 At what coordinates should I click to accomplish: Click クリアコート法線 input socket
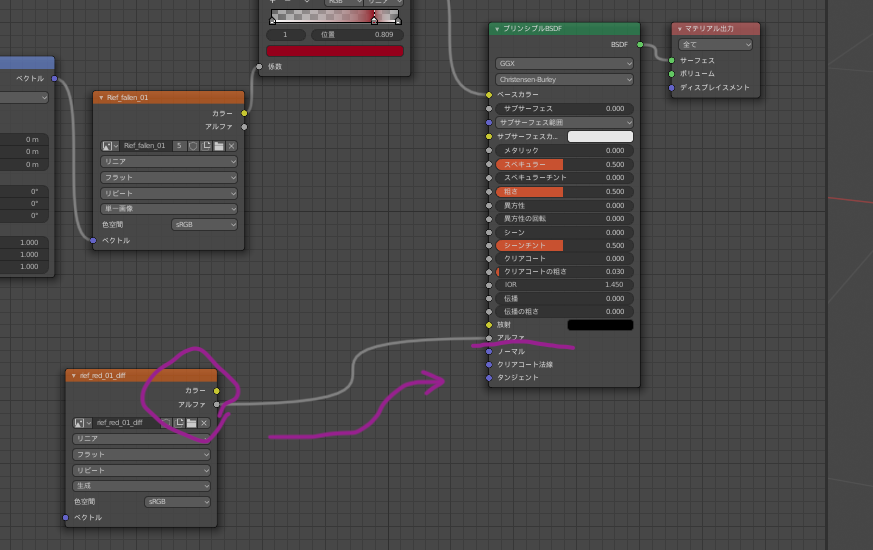pos(489,365)
